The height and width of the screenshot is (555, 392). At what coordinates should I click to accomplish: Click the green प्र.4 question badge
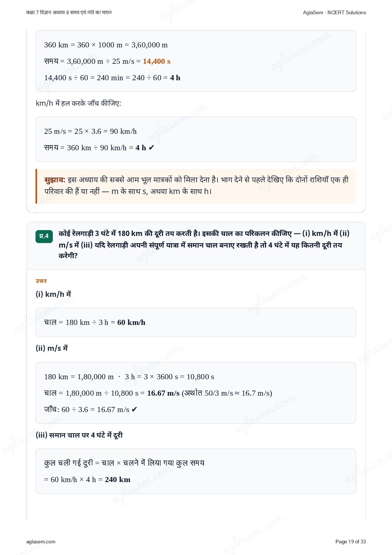(x=44, y=236)
